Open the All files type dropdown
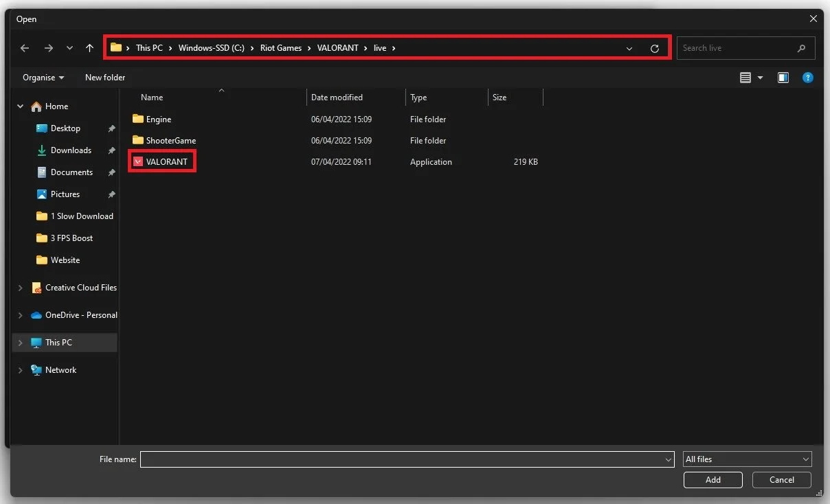This screenshot has height=504, width=830. coord(748,459)
